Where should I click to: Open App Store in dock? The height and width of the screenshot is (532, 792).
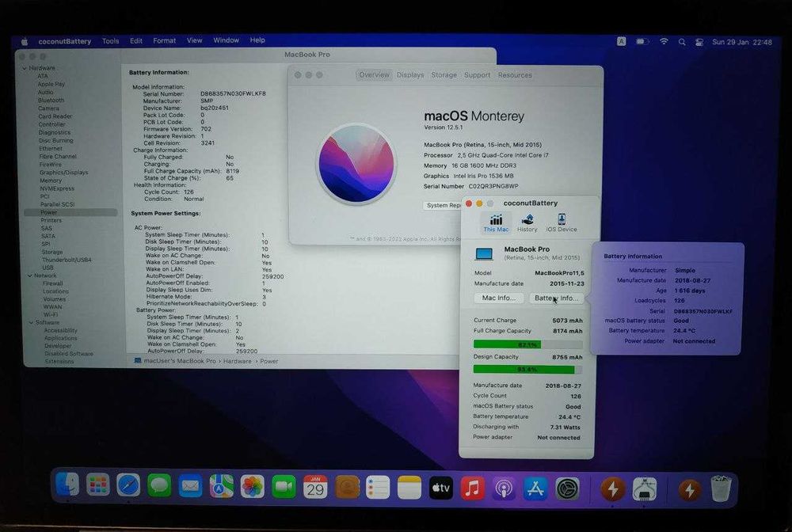(535, 488)
